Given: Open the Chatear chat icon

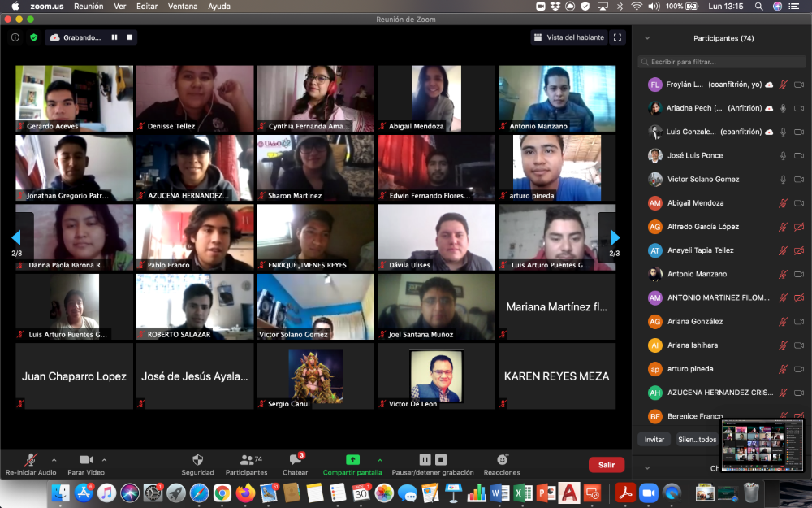Looking at the screenshot, I should coord(295,460).
